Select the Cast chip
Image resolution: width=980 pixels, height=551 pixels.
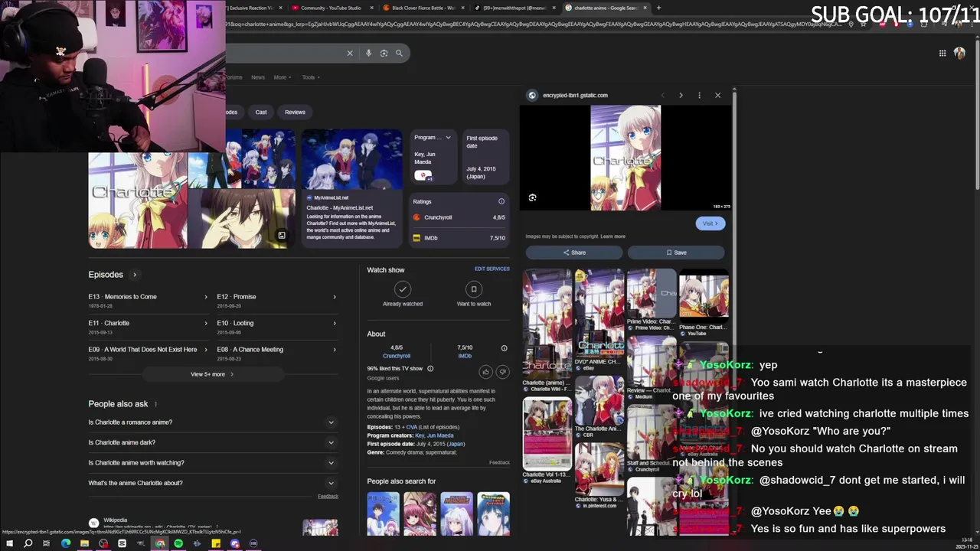click(x=261, y=112)
